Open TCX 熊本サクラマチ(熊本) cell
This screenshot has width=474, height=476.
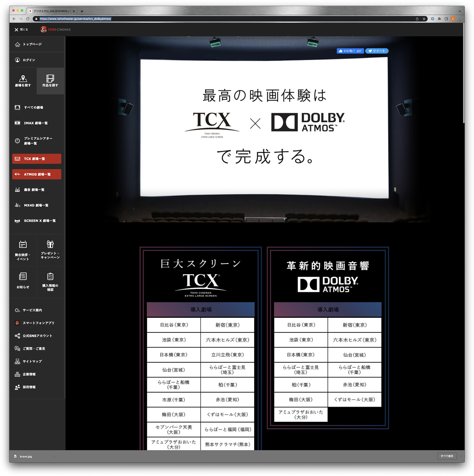227,444
